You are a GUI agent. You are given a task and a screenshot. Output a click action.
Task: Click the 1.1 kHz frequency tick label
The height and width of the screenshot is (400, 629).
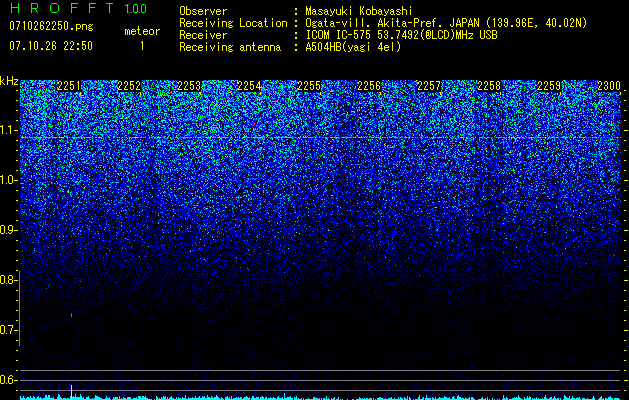[7, 130]
